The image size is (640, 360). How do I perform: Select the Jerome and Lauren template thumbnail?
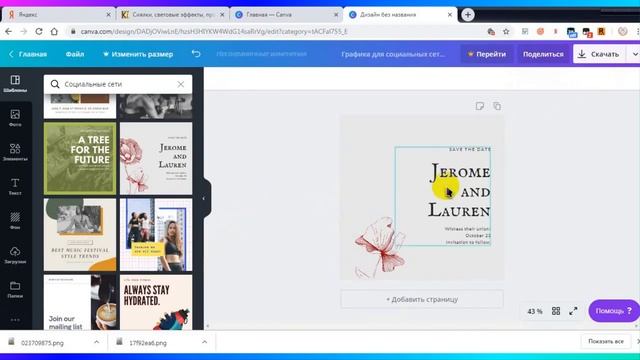point(156,158)
